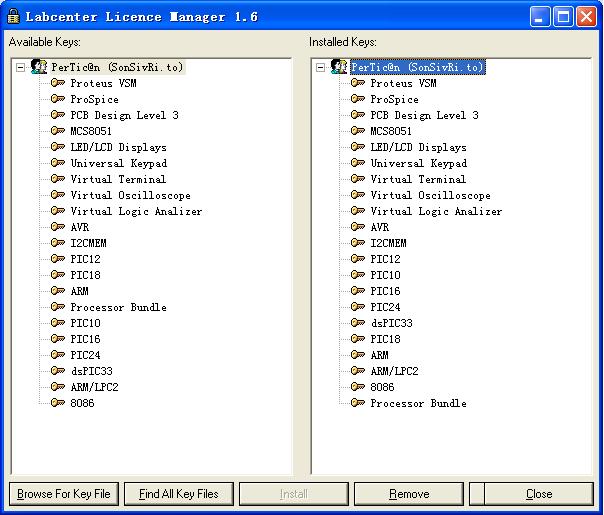The height and width of the screenshot is (515, 604).
Task: Click key icon next to ProSpice in Installed Keys
Action: (x=358, y=99)
